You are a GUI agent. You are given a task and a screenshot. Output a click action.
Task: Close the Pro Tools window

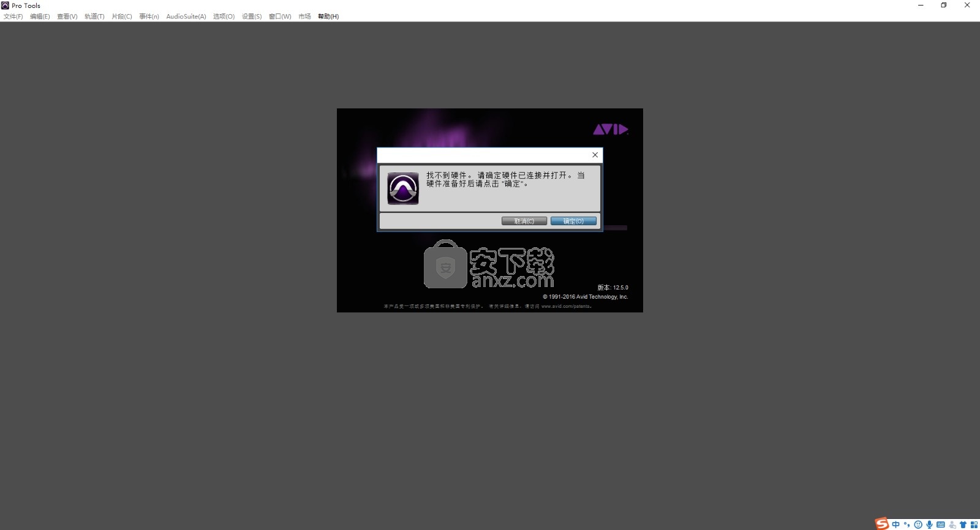[x=967, y=5]
